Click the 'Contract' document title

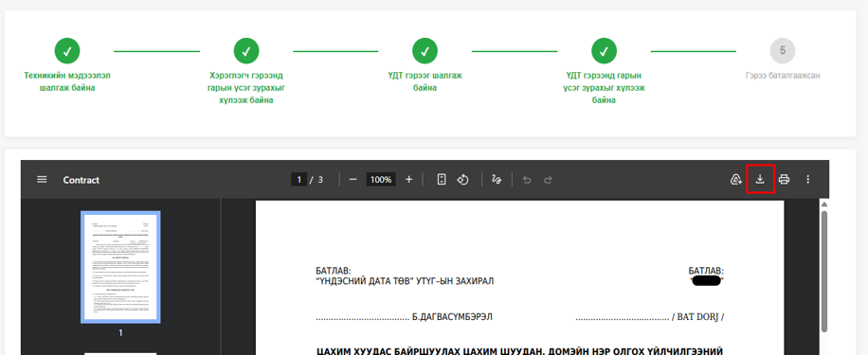(x=81, y=180)
